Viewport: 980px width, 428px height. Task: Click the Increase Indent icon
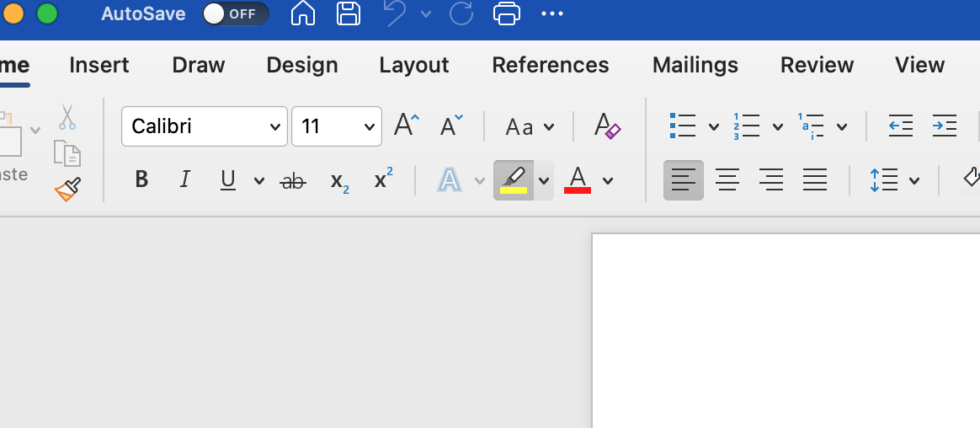(945, 126)
